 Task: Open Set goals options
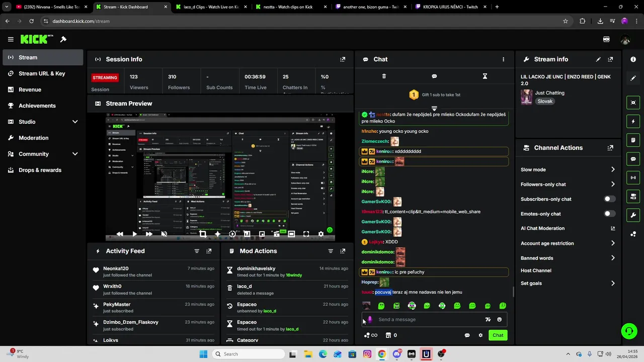tap(568, 283)
